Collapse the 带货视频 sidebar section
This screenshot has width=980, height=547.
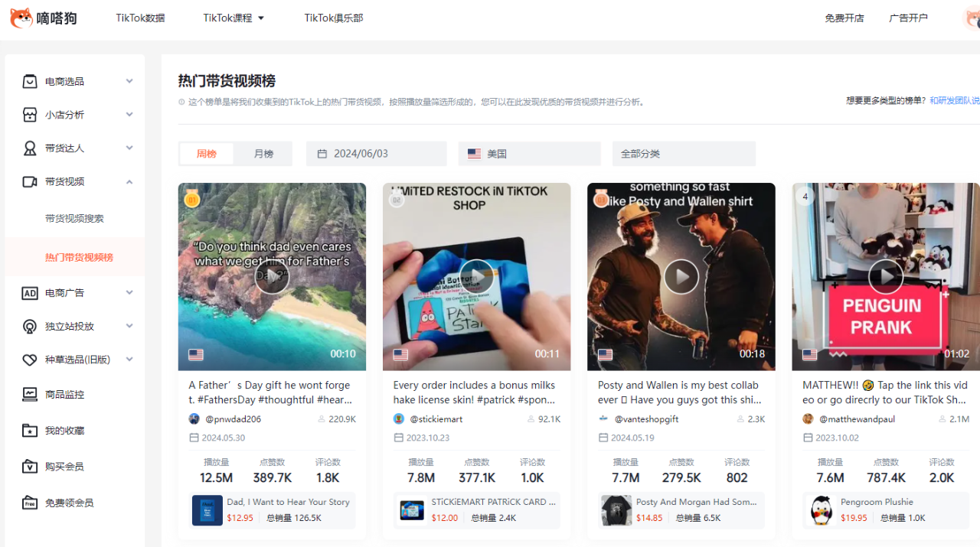pos(129,182)
